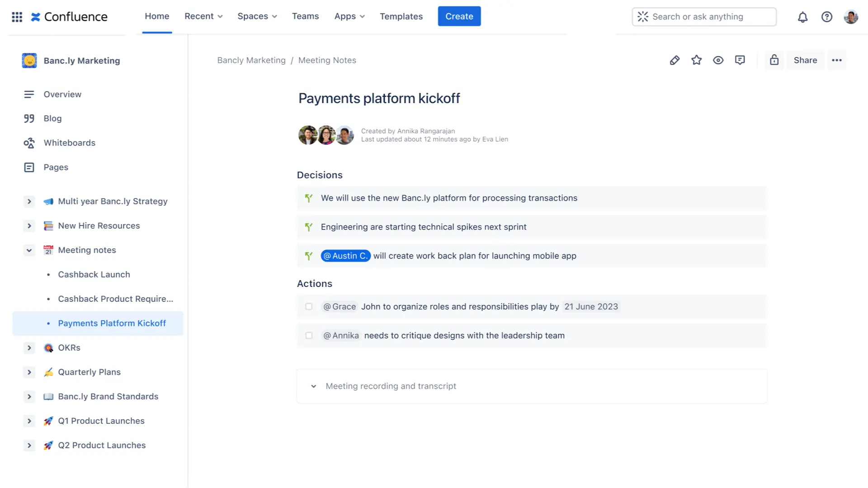This screenshot has width=868, height=488.
Task: Check the Grace John action item
Action: coord(309,306)
